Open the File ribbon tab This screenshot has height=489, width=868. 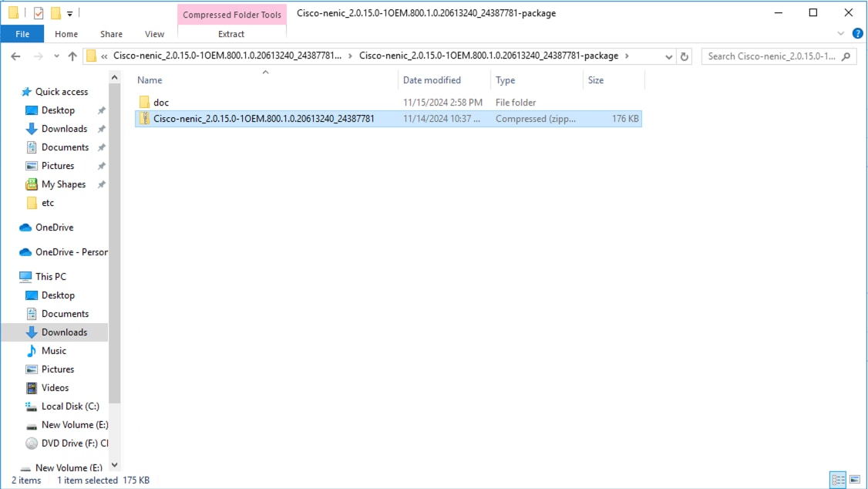click(22, 34)
